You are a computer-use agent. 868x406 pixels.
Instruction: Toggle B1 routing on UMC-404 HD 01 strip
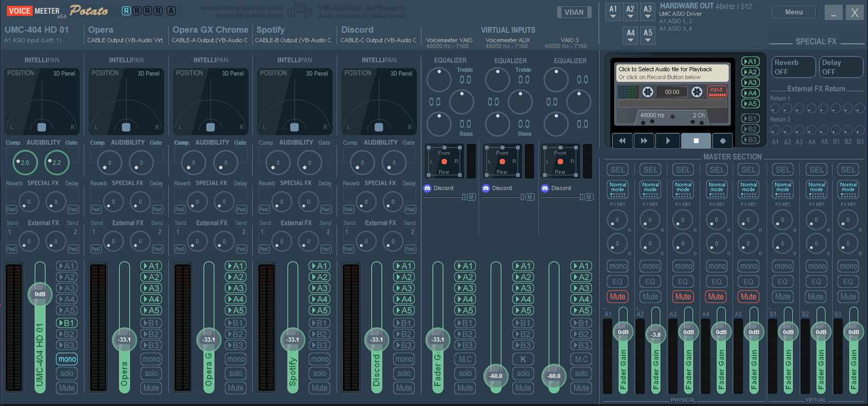(x=67, y=323)
